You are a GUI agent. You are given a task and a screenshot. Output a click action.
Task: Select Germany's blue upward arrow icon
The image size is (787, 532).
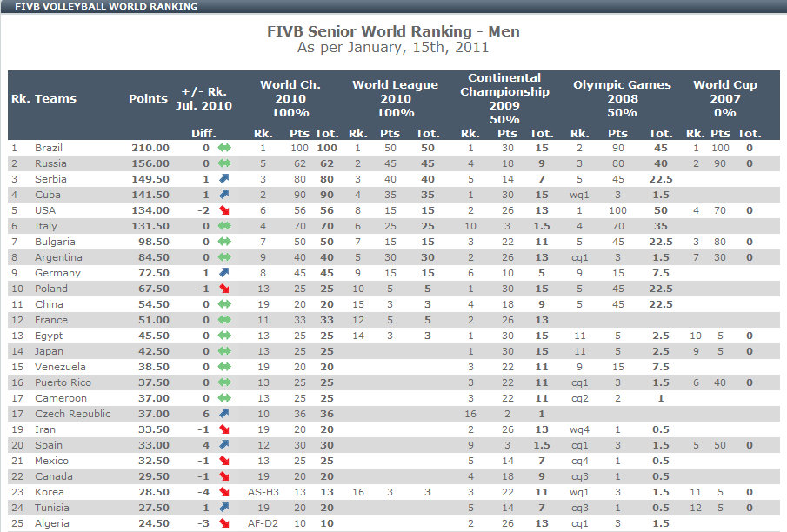224,273
